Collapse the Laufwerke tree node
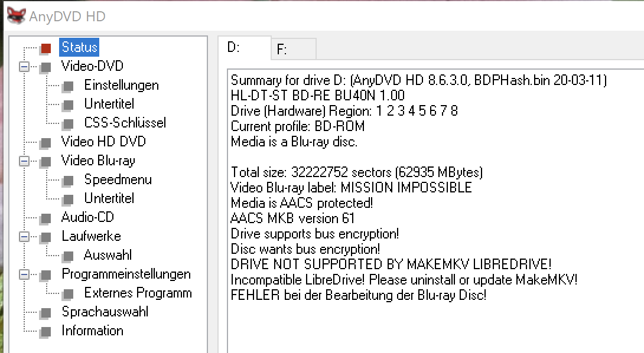The width and height of the screenshot is (644, 353). 24,237
